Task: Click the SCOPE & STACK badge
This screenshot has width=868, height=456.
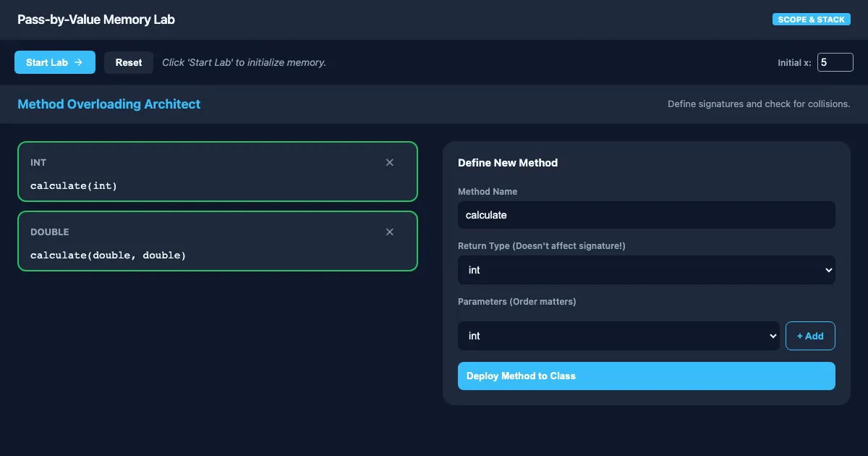Action: coord(812,20)
